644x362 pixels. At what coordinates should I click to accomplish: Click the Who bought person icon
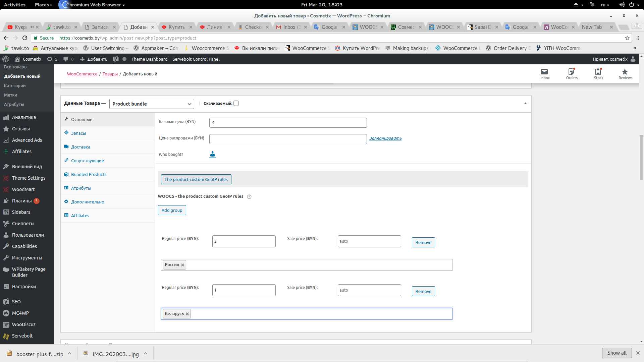pos(212,155)
